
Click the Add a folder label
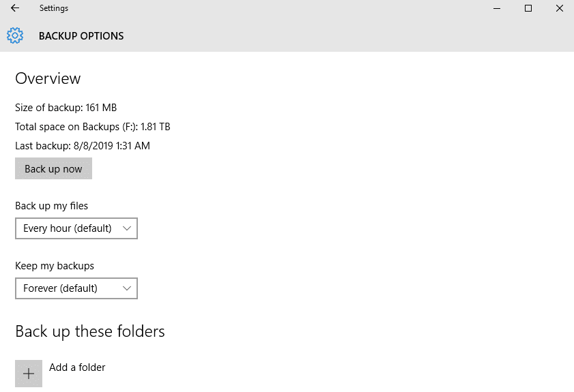click(x=77, y=367)
